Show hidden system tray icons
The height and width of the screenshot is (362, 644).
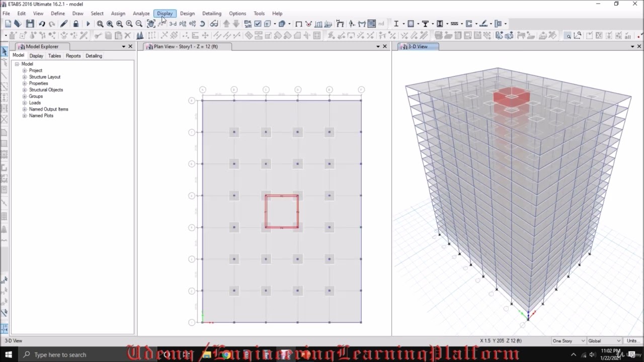pos(573,354)
